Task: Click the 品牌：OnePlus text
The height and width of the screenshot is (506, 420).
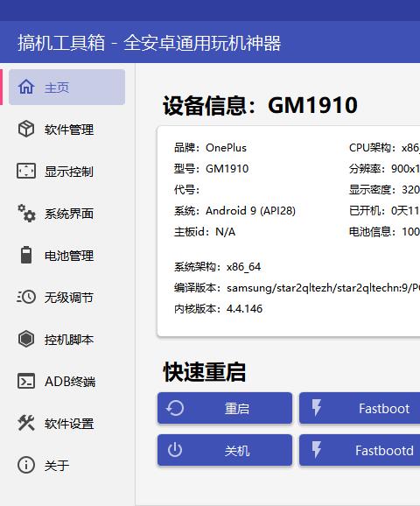Action: tap(210, 148)
